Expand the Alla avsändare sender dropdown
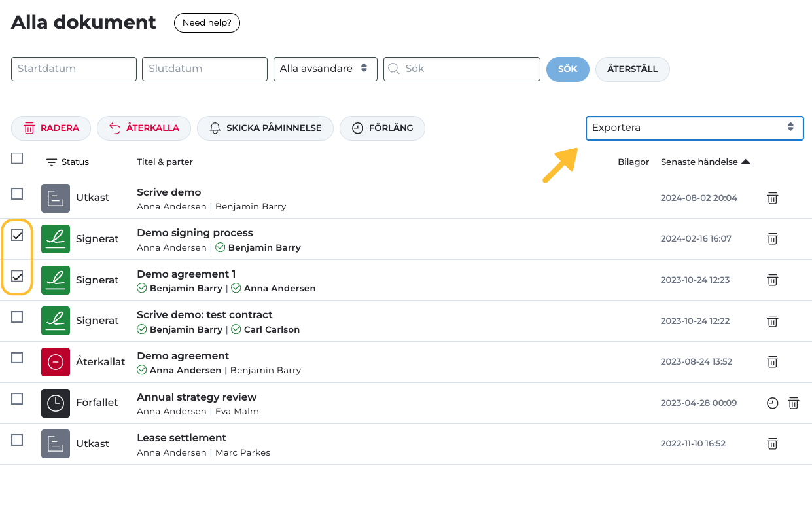Image resolution: width=812 pixels, height=527 pixels. (325, 69)
